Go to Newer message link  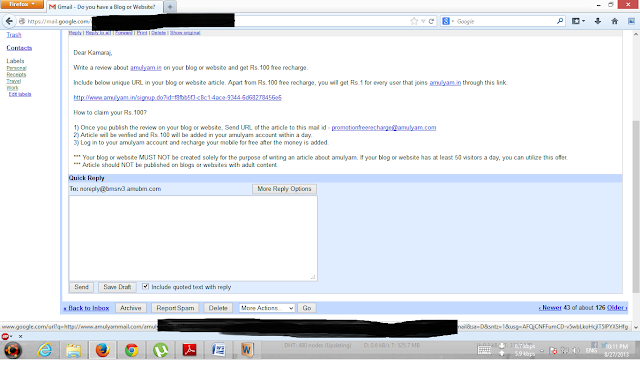[550, 307]
